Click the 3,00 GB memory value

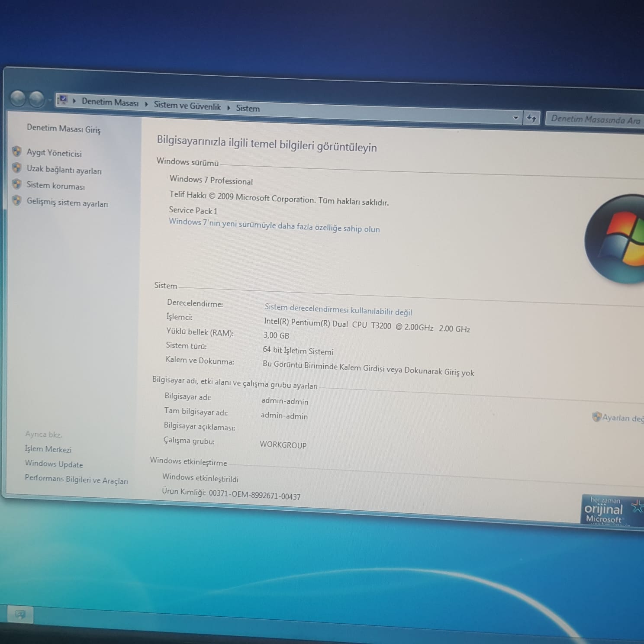[x=276, y=335]
